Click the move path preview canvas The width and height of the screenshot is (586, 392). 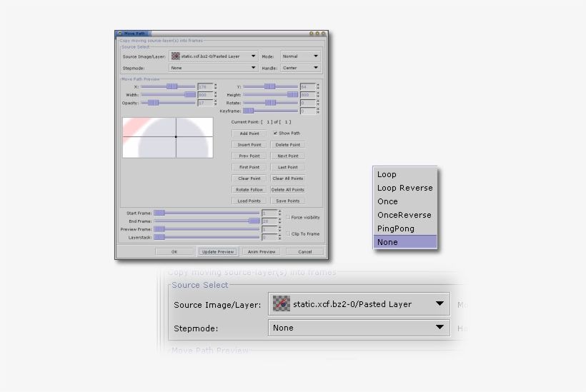click(168, 138)
